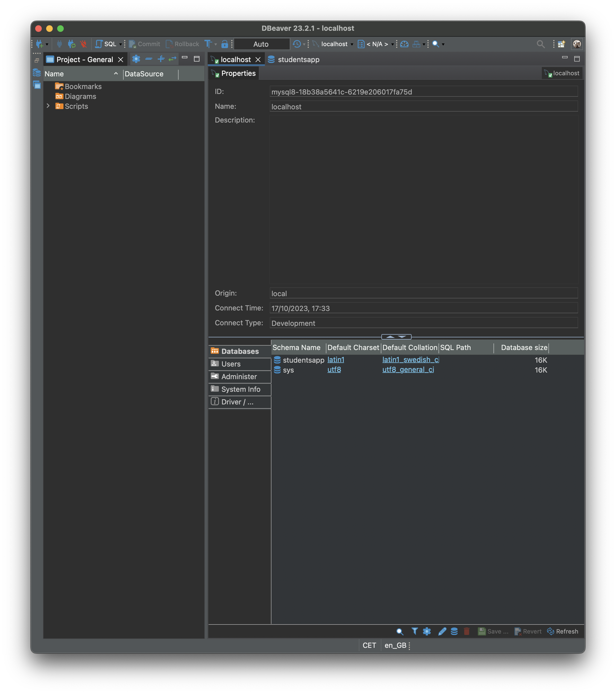
Task: Click the Commit toolbar button
Action: (145, 44)
